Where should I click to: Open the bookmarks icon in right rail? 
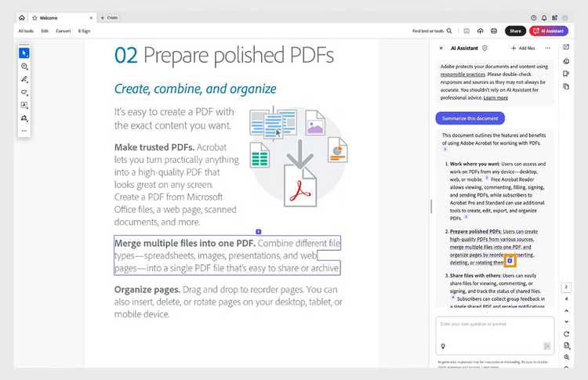point(566,74)
